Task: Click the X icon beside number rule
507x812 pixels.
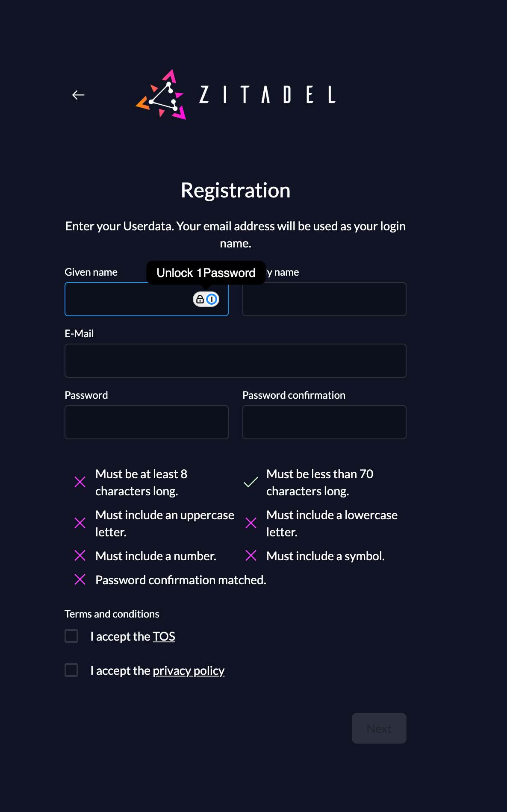Action: click(x=80, y=556)
